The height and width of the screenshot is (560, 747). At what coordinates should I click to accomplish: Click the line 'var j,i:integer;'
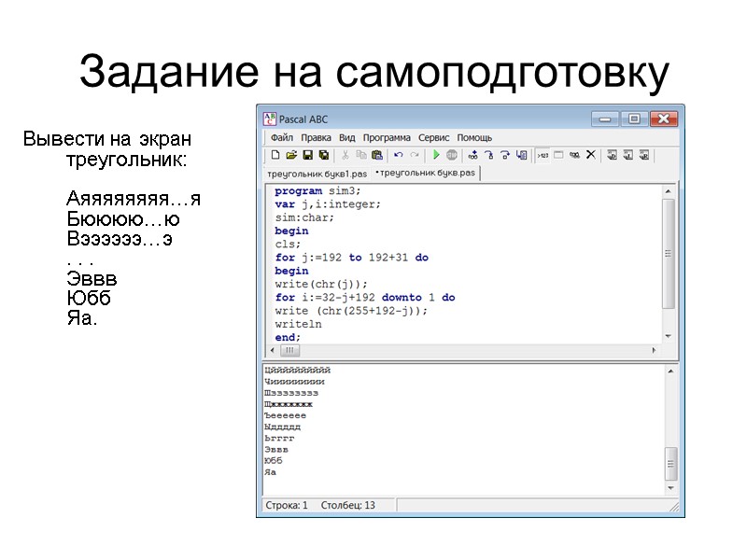click(x=328, y=204)
